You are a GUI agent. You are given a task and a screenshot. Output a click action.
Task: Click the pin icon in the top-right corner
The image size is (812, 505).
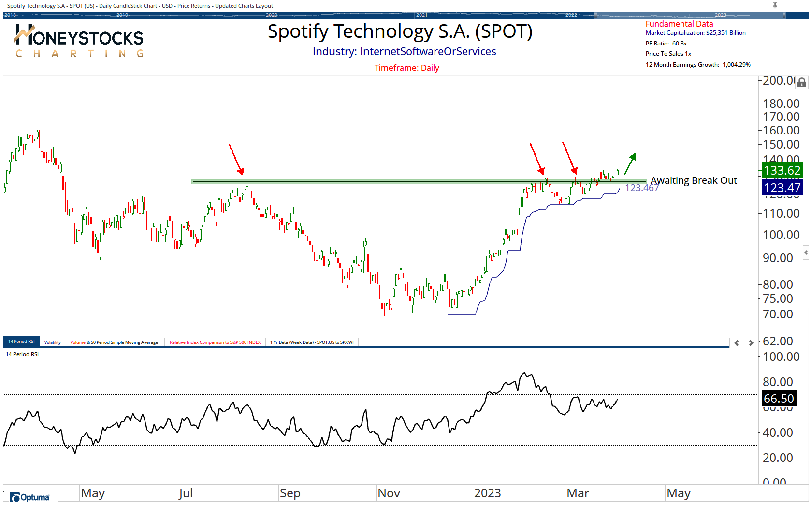coord(775,5)
